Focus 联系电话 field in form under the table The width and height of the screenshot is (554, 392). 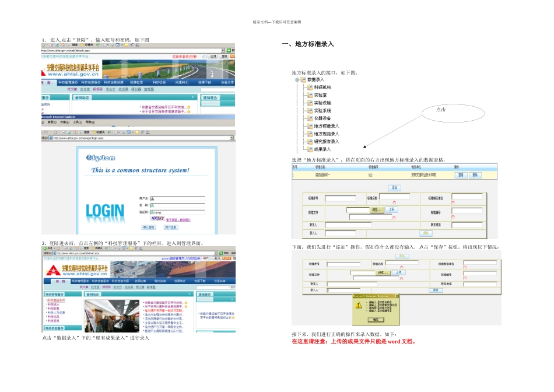click(467, 225)
